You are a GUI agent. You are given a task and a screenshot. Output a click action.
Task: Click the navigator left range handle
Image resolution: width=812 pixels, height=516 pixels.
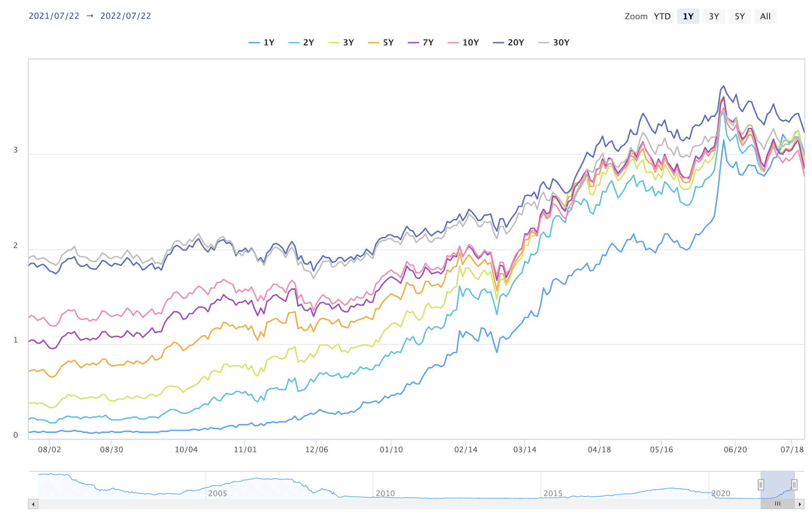coord(761,485)
